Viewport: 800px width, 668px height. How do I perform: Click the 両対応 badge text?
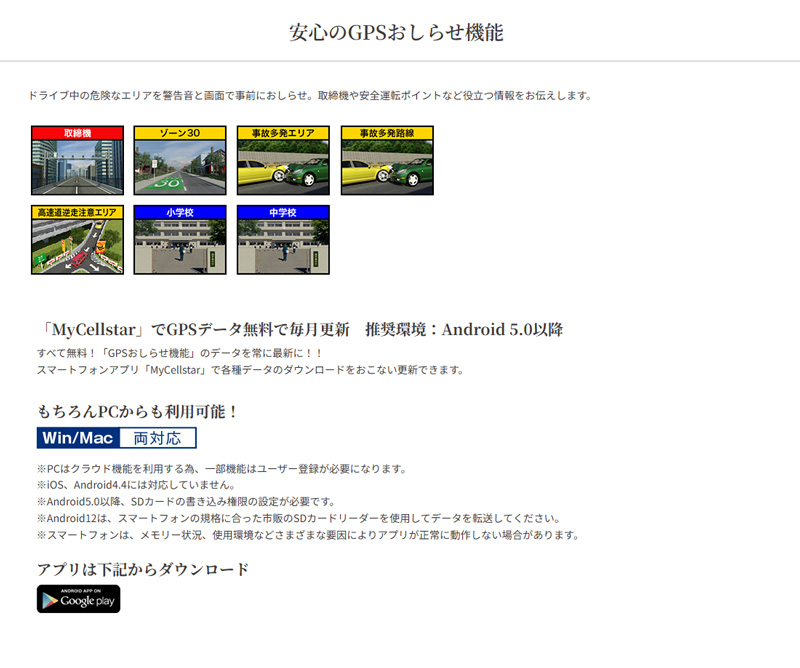pyautogui.click(x=157, y=438)
